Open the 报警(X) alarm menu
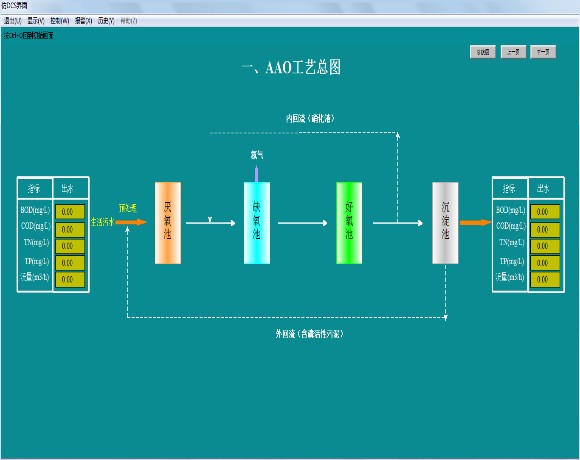Viewport: 580px width, 460px height. click(83, 21)
